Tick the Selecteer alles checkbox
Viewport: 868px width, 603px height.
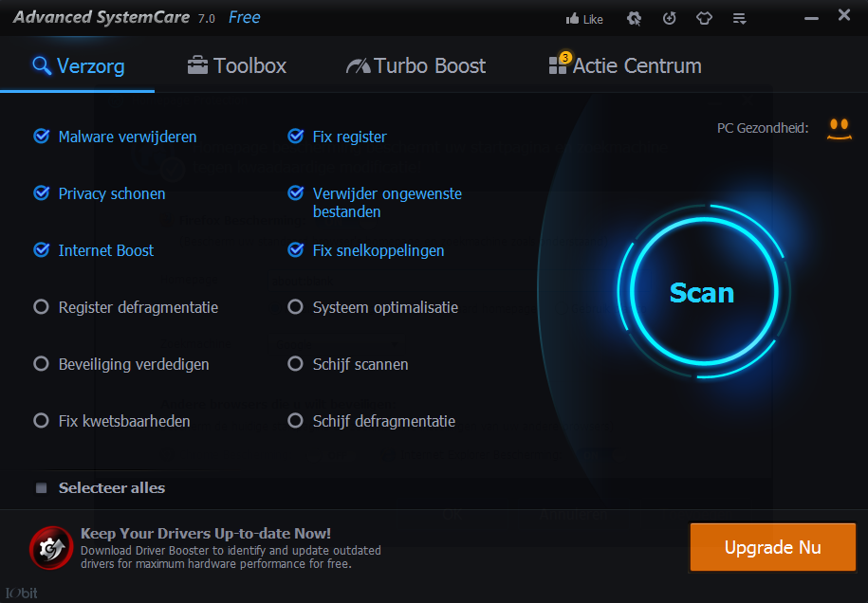tap(41, 488)
